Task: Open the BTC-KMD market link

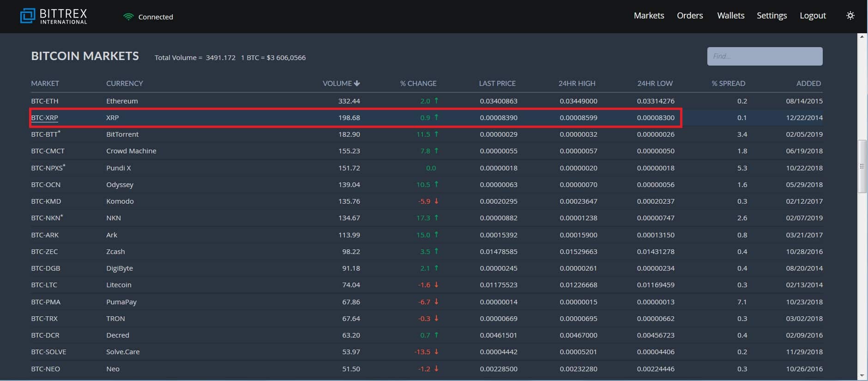Action: point(46,201)
